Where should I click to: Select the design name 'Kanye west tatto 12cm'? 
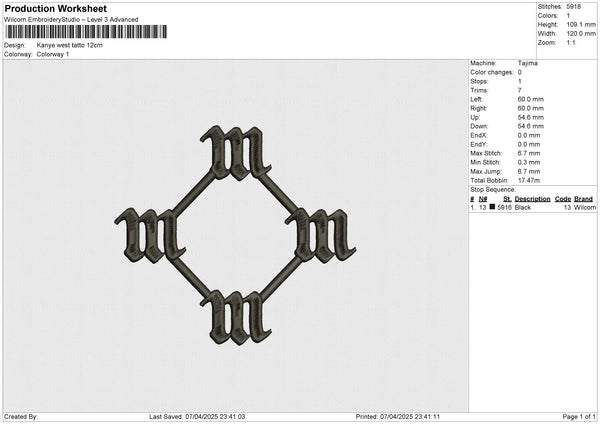(70, 45)
